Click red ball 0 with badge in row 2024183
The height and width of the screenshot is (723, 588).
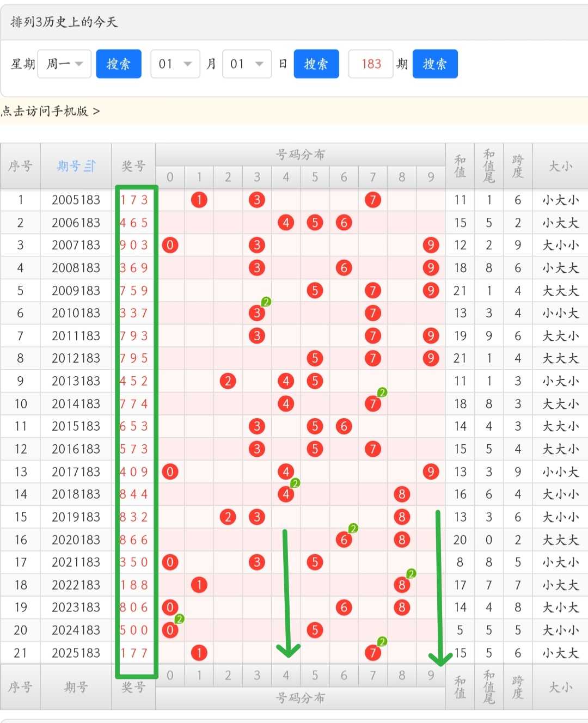tap(170, 630)
